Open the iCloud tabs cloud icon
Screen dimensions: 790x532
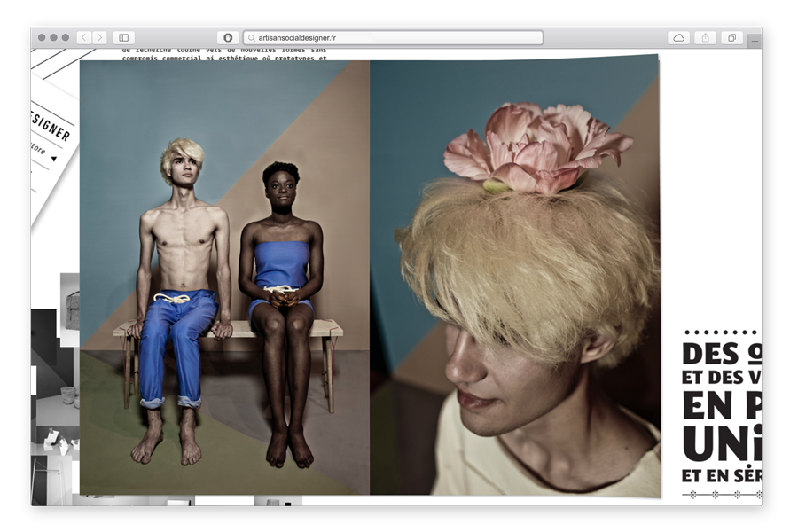coord(678,38)
